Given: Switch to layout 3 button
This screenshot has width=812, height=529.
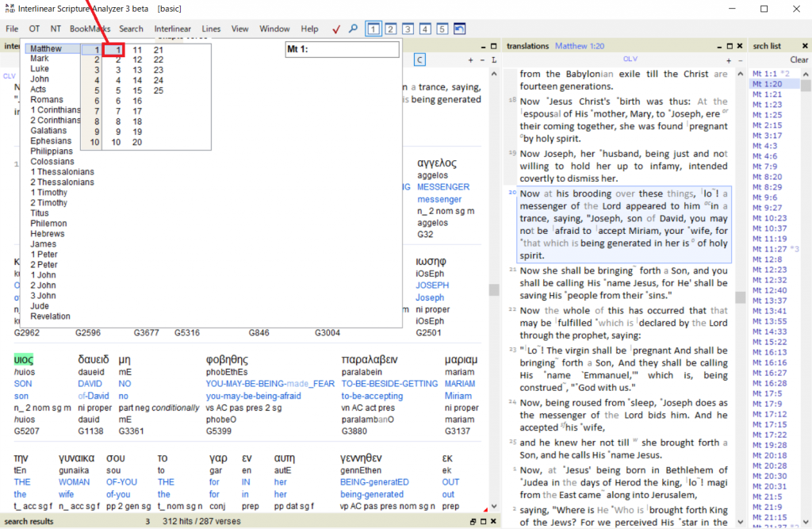Looking at the screenshot, I should pyautogui.click(x=408, y=29).
